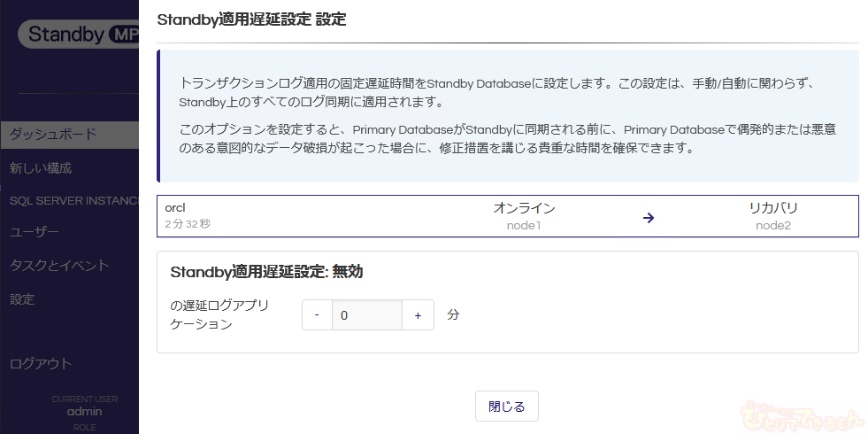Click ログアウト to sign out
The image size is (868, 434).
coord(41,363)
